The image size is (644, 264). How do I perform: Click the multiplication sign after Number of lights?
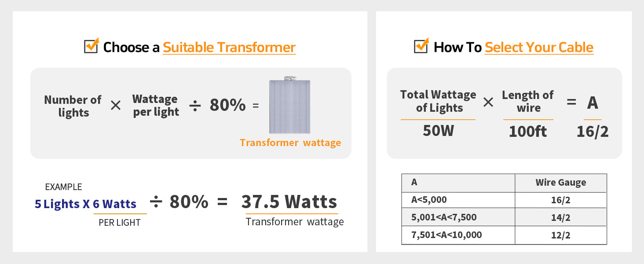tap(116, 106)
